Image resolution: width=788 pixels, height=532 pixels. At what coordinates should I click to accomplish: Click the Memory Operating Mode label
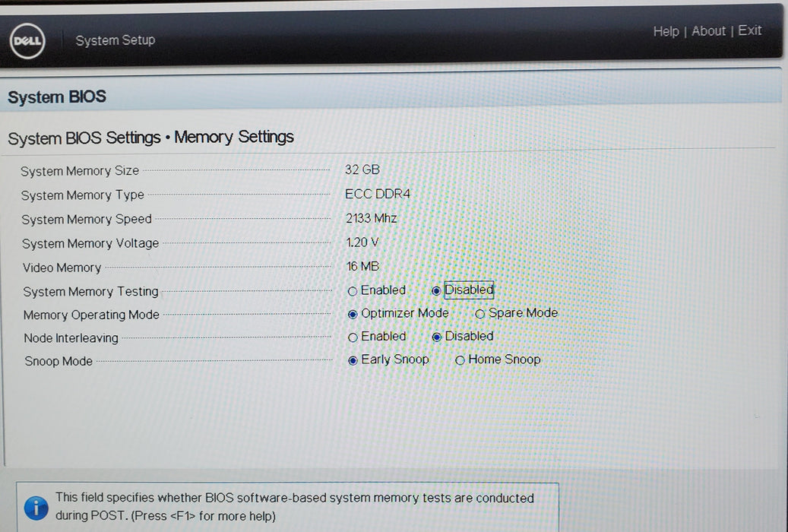[x=91, y=315]
